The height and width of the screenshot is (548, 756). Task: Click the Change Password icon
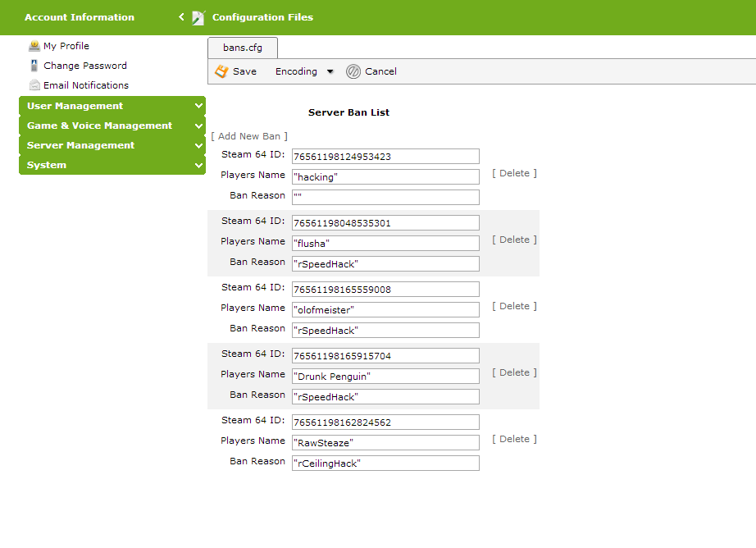[x=34, y=66]
